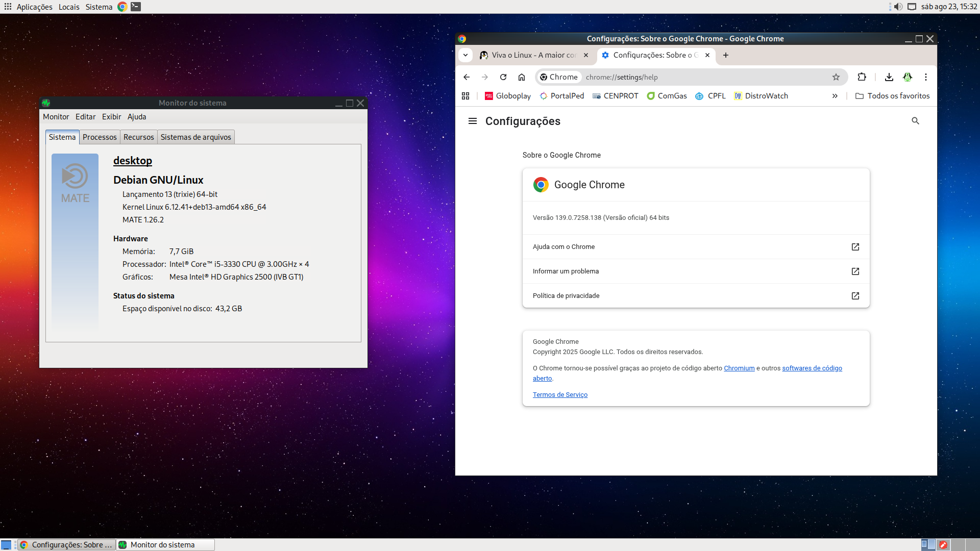Open Chrome home page button
980x551 pixels.
pyautogui.click(x=522, y=77)
